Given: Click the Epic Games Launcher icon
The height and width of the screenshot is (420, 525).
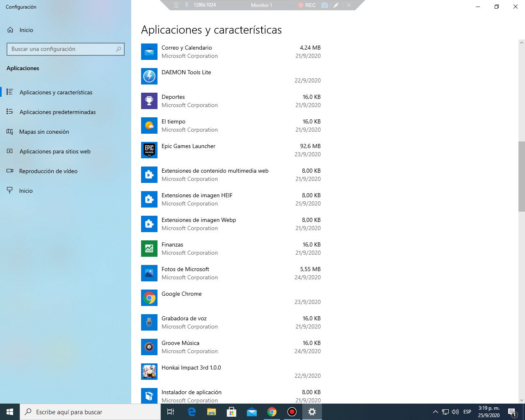Looking at the screenshot, I should pos(149,150).
